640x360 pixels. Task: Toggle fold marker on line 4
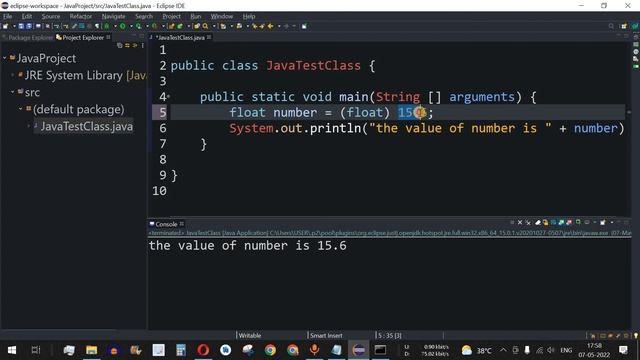tap(169, 97)
